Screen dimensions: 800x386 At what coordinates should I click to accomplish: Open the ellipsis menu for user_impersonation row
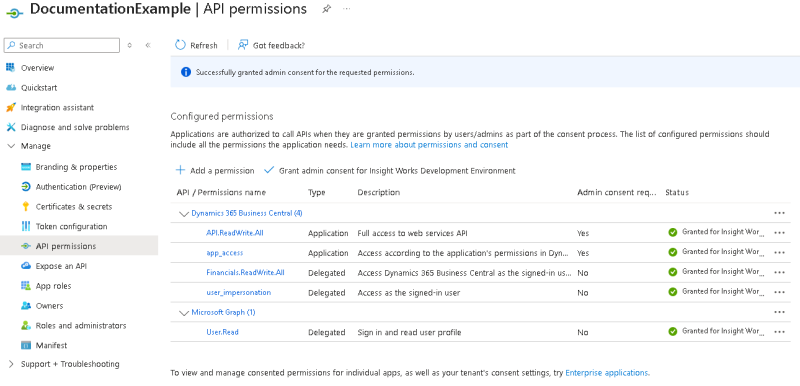(x=779, y=292)
